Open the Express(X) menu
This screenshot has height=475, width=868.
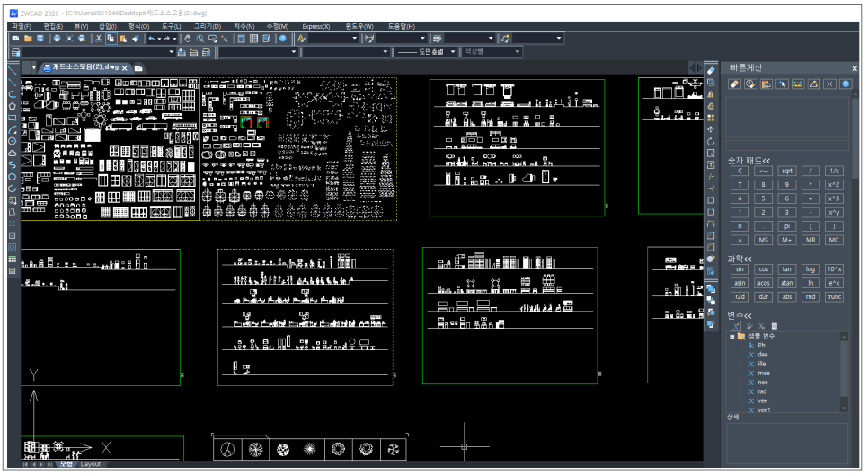point(316,26)
